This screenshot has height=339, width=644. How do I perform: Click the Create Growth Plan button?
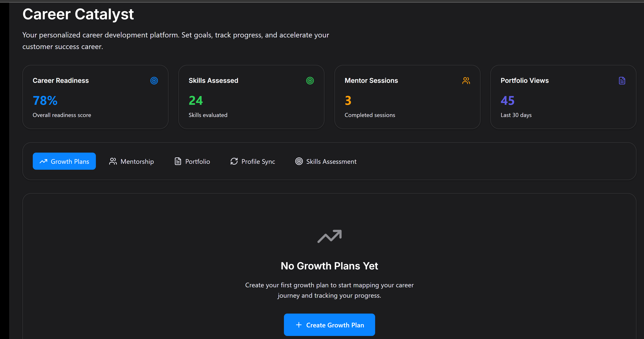point(330,325)
